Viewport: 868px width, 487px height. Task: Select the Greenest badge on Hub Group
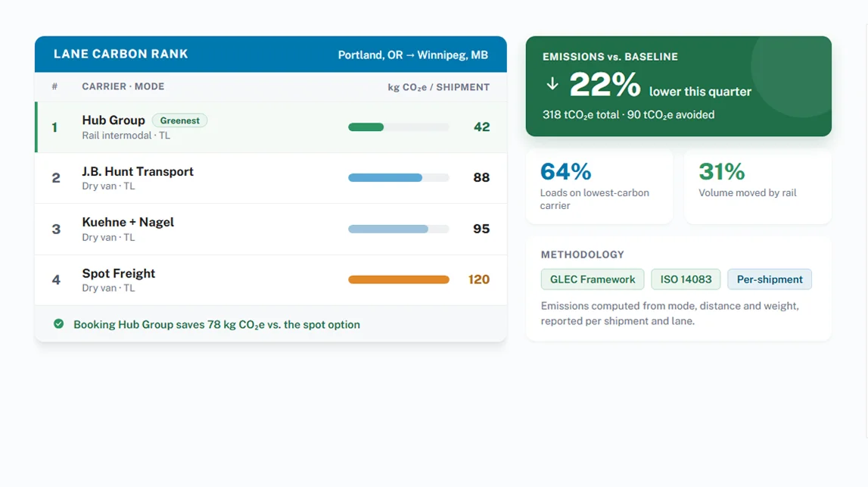(179, 120)
